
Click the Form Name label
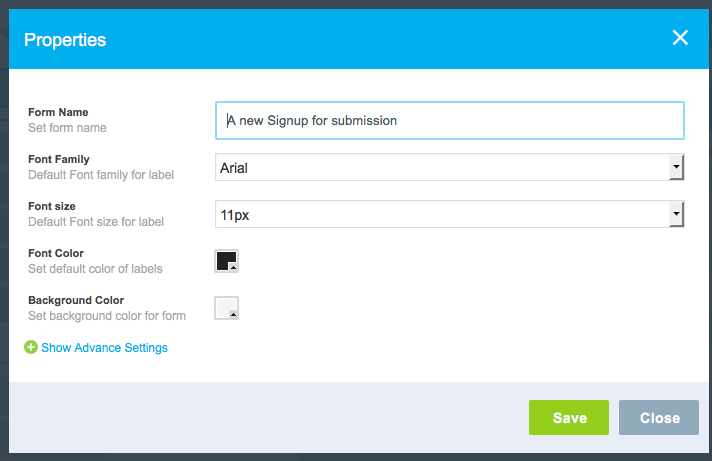coord(58,112)
